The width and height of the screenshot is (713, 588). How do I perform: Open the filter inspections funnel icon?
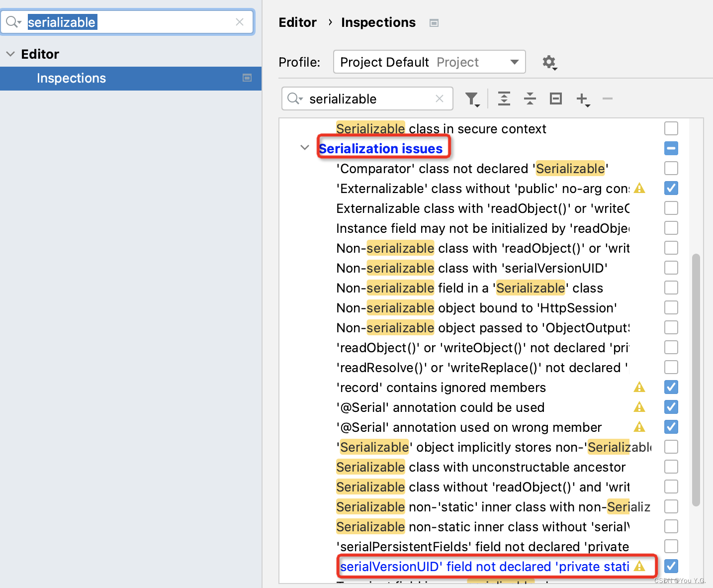pos(472,98)
